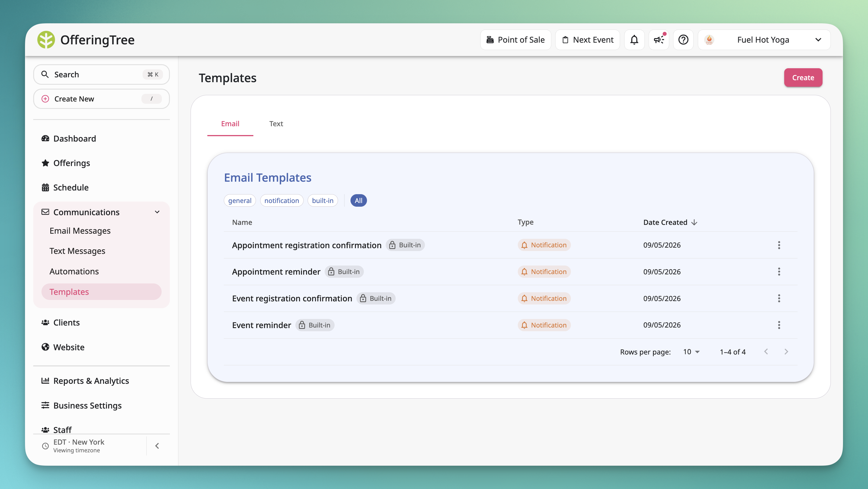The height and width of the screenshot is (489, 868).
Task: Open Staff from the sidebar
Action: click(101, 430)
